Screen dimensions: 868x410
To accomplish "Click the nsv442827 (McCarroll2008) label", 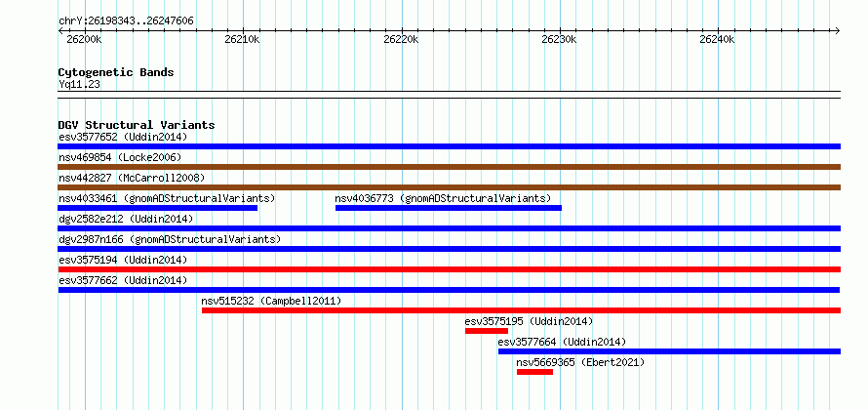I will pos(132,178).
